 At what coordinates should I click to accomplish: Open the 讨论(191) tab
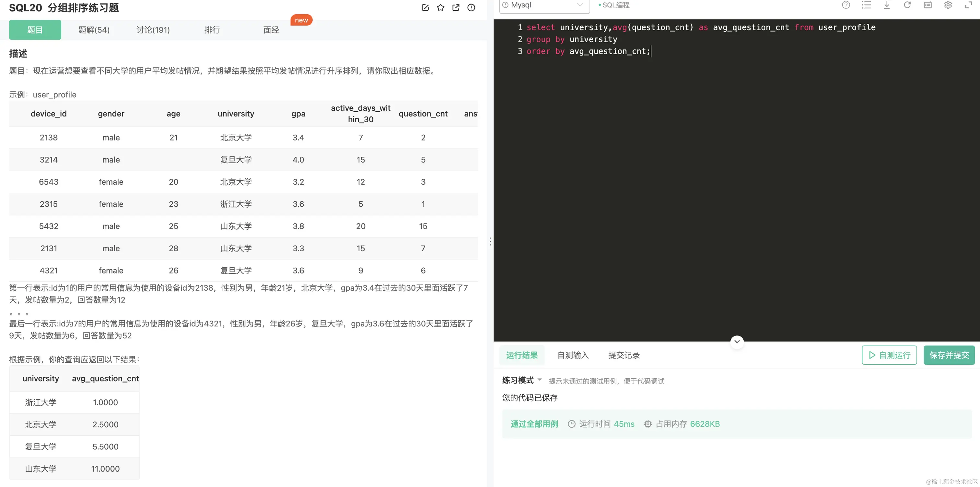click(153, 30)
